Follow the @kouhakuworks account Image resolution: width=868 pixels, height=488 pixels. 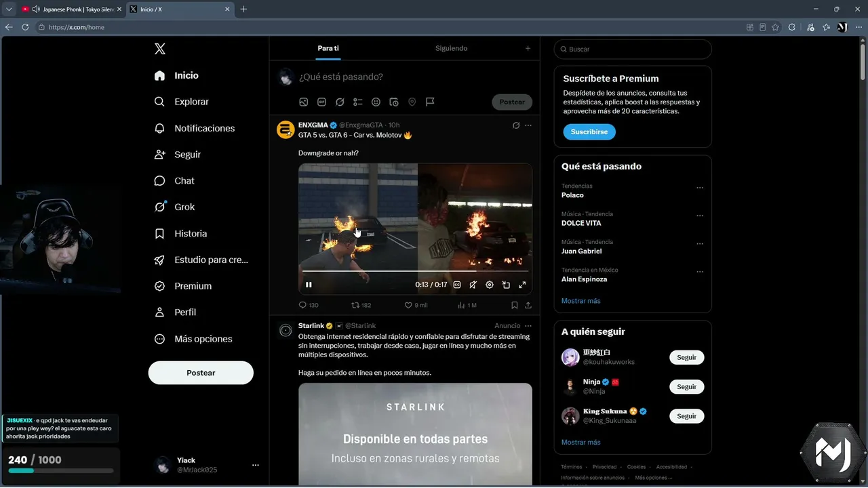tap(687, 357)
